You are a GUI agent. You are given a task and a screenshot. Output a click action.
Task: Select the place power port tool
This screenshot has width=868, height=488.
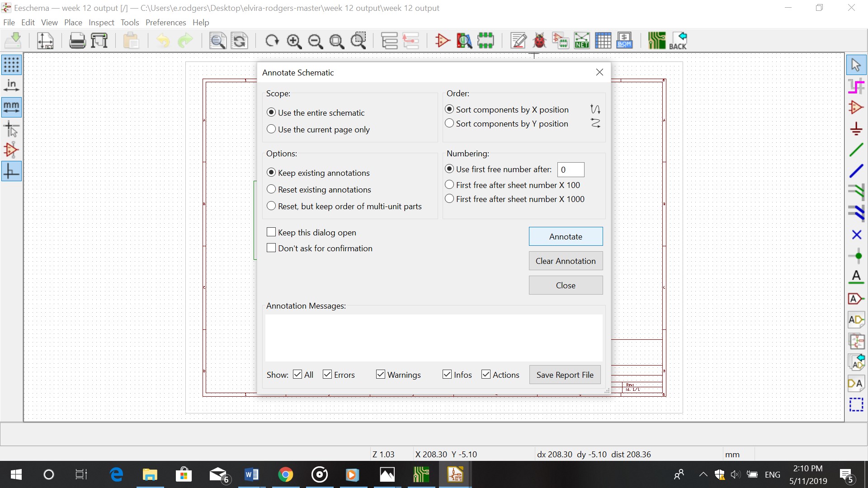pos(856,129)
